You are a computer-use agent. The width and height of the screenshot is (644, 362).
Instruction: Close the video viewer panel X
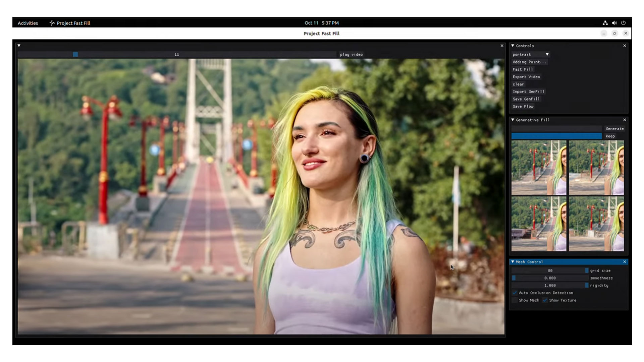(x=502, y=46)
